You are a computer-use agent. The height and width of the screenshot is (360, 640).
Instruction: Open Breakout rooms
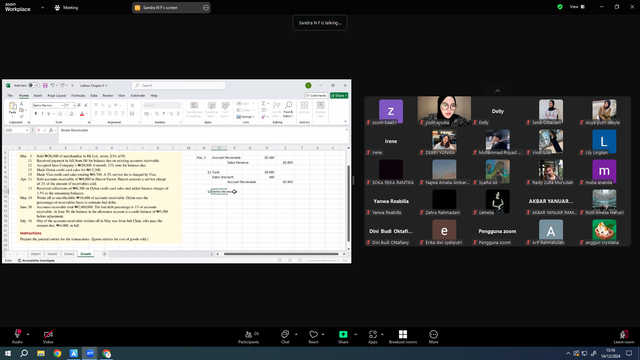point(403,337)
